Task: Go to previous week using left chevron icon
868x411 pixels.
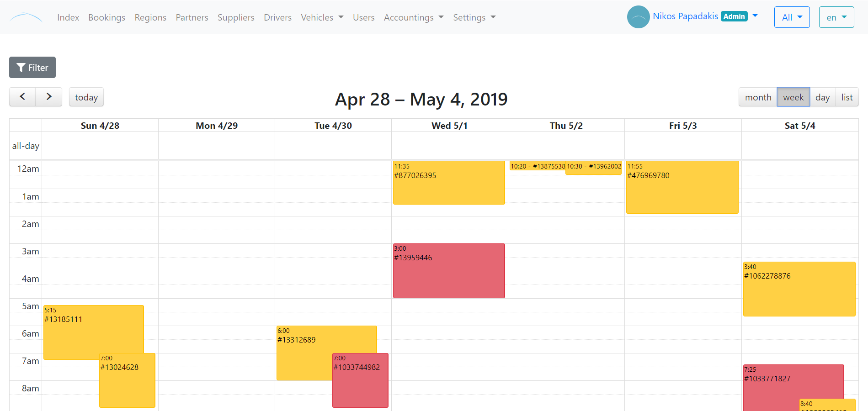Action: tap(22, 97)
